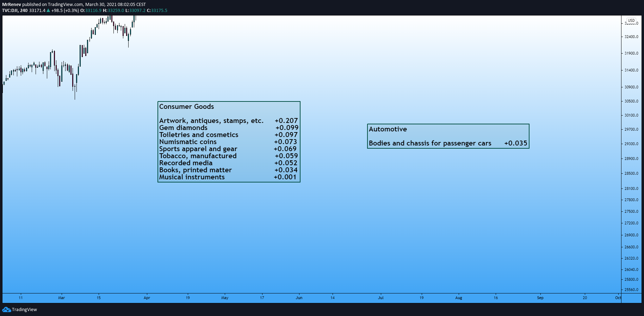
Task: Click the TradingView text in footer
Action: tap(24, 310)
